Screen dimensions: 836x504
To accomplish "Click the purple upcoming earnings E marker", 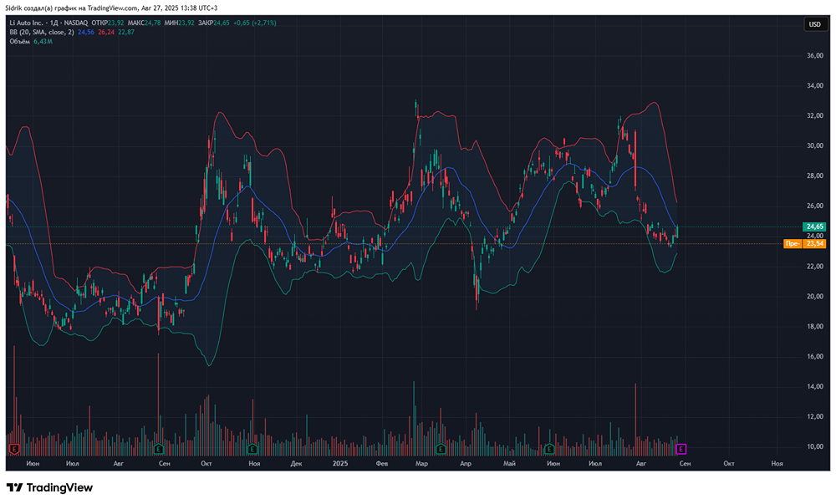I will 681,449.
